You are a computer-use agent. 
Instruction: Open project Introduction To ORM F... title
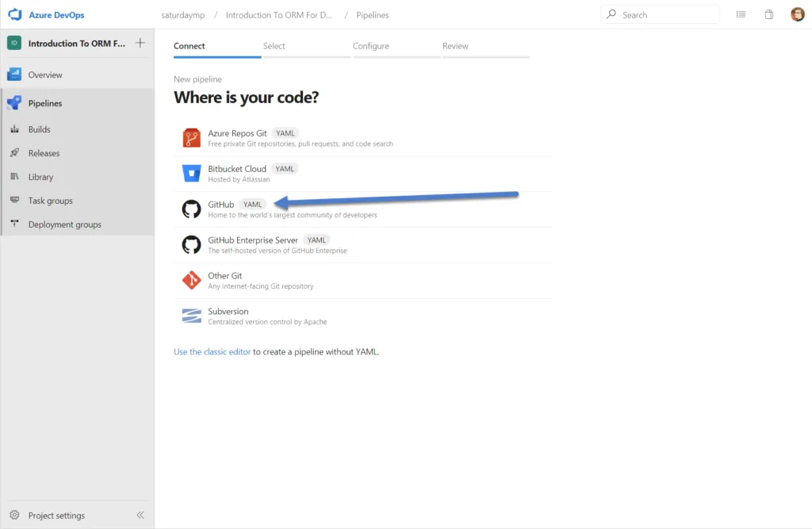pyautogui.click(x=77, y=44)
